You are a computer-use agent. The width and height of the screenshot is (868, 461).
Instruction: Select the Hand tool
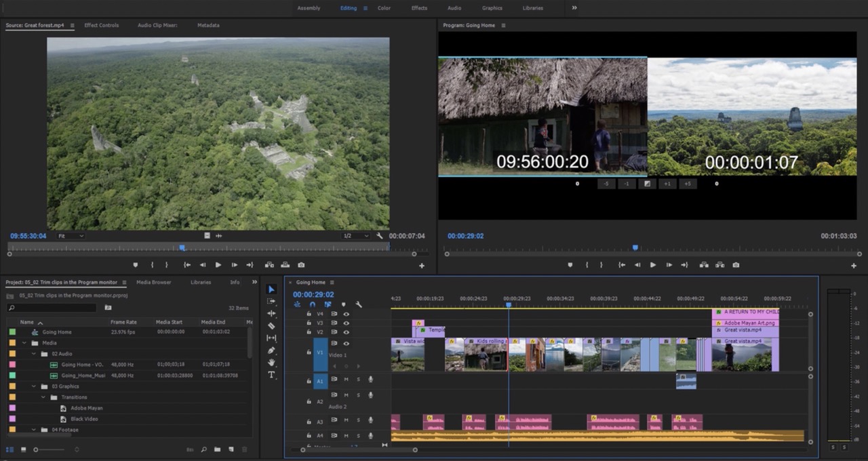271,361
